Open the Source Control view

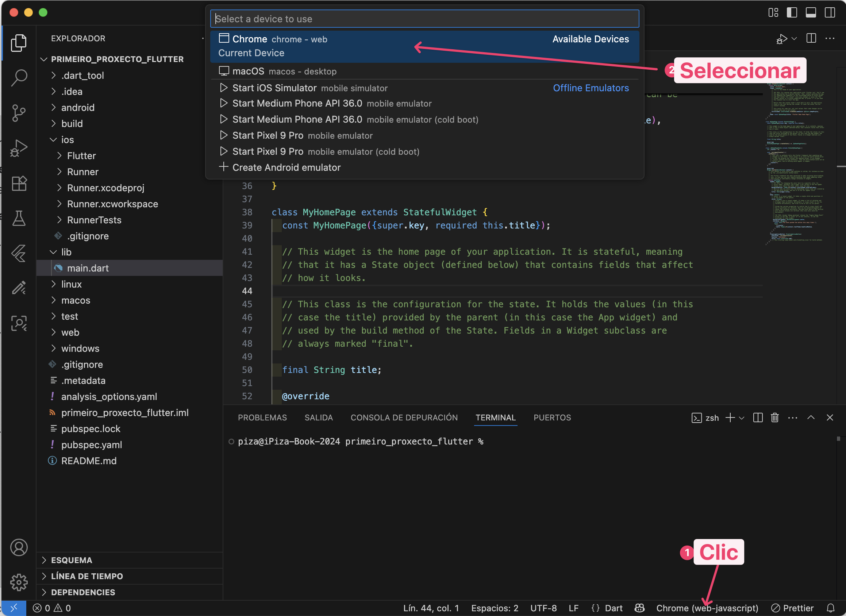[x=19, y=113]
